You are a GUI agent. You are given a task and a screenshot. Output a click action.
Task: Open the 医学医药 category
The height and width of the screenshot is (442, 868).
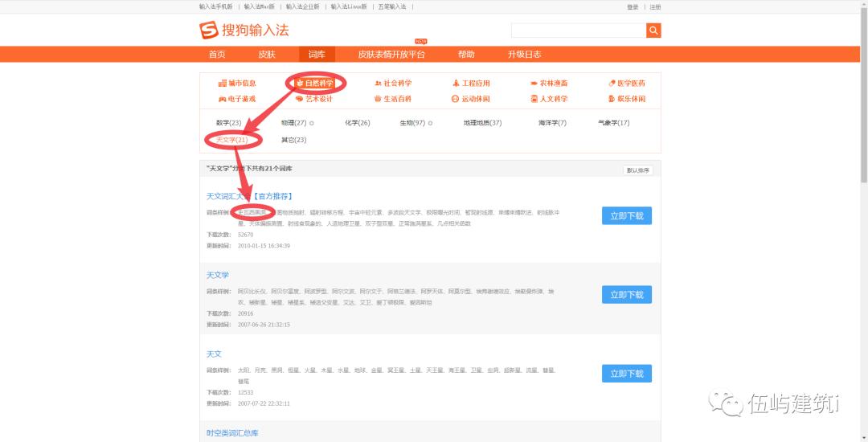coord(627,83)
